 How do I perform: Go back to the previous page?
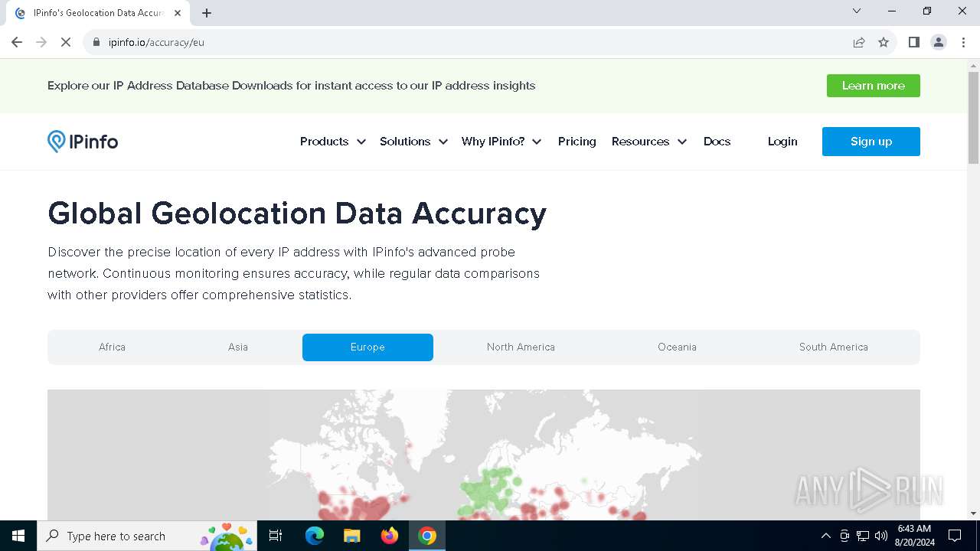(17, 42)
